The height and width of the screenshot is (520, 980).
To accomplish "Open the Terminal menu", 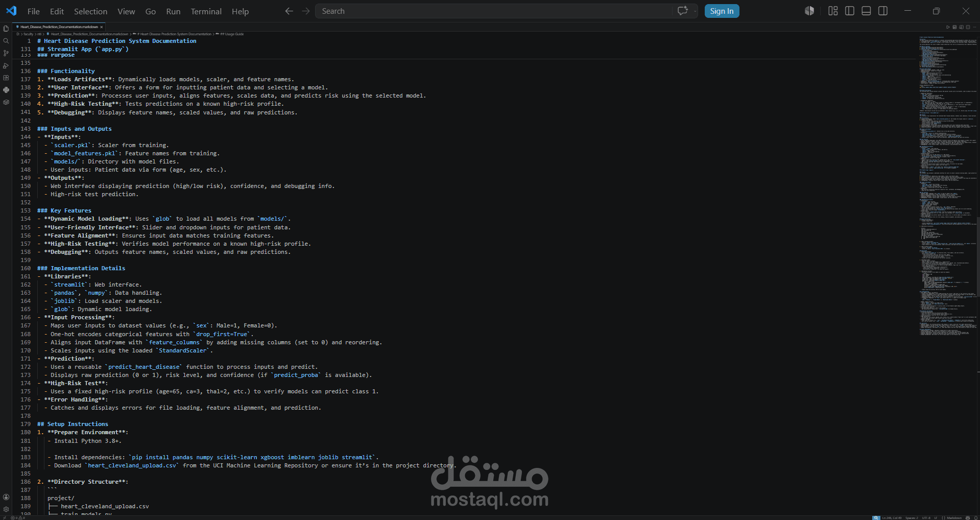I will [x=206, y=11].
